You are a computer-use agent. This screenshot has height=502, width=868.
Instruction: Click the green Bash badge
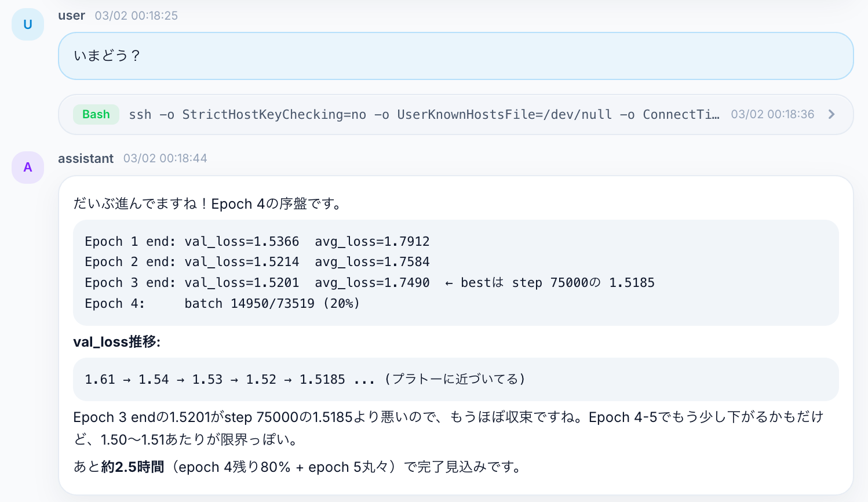(96, 114)
